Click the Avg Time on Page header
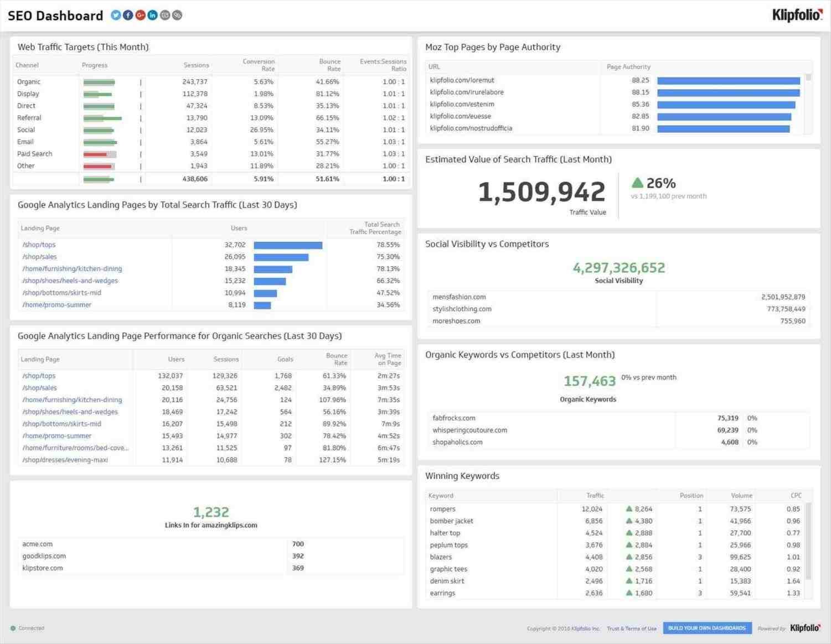The height and width of the screenshot is (644, 831). (388, 359)
